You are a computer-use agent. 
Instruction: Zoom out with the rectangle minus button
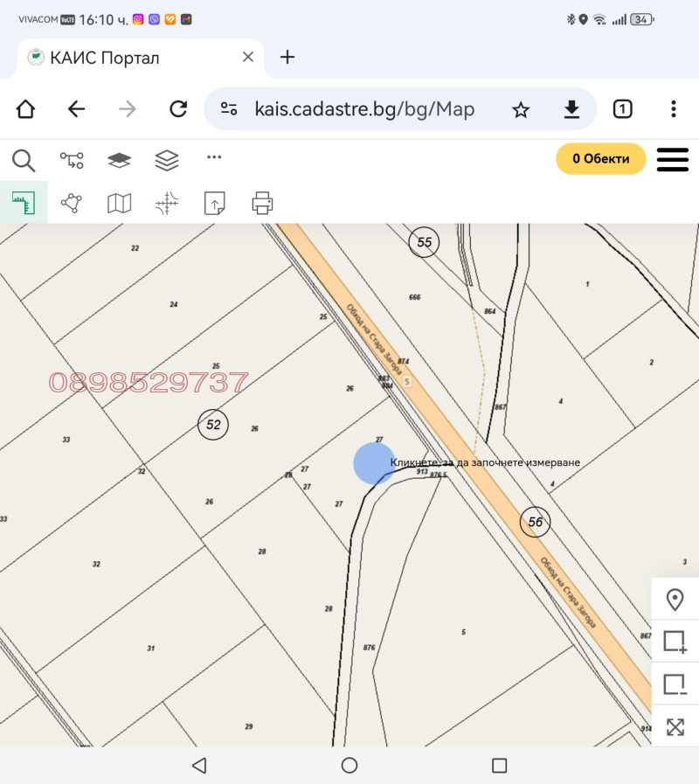(675, 683)
